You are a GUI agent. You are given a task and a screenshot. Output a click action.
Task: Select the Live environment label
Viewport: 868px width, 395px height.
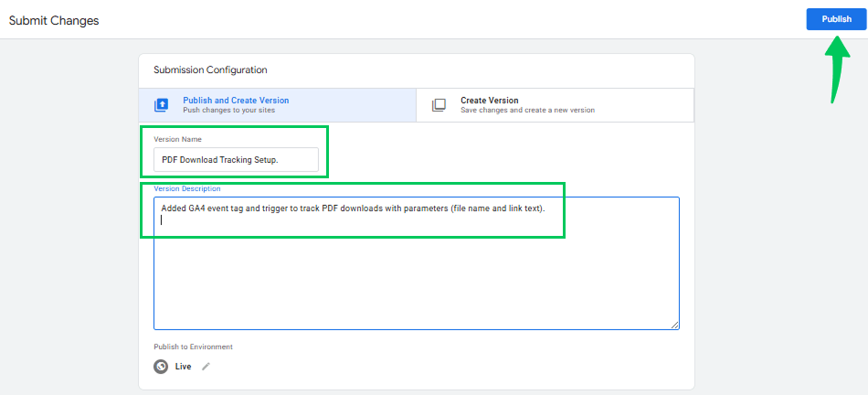[184, 367]
